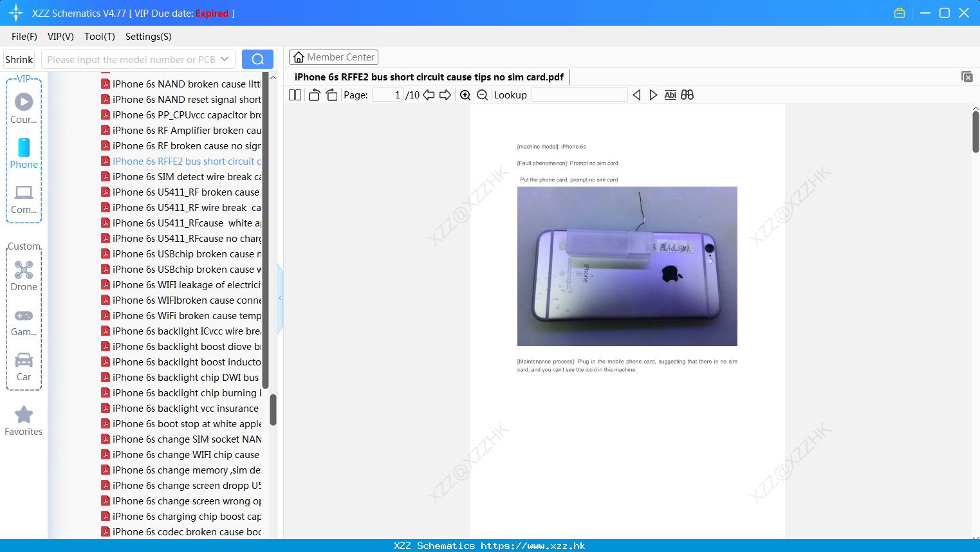
Task: Close the PDF tab via corner icon
Action: coord(966,77)
